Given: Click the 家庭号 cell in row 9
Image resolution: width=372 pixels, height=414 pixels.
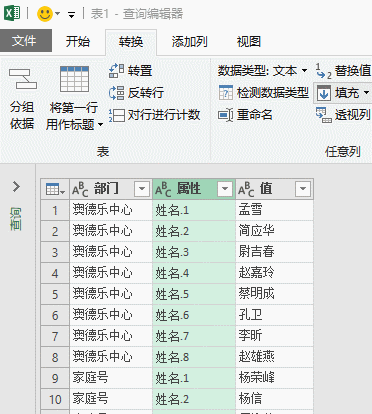Looking at the screenshot, I should (111, 378).
